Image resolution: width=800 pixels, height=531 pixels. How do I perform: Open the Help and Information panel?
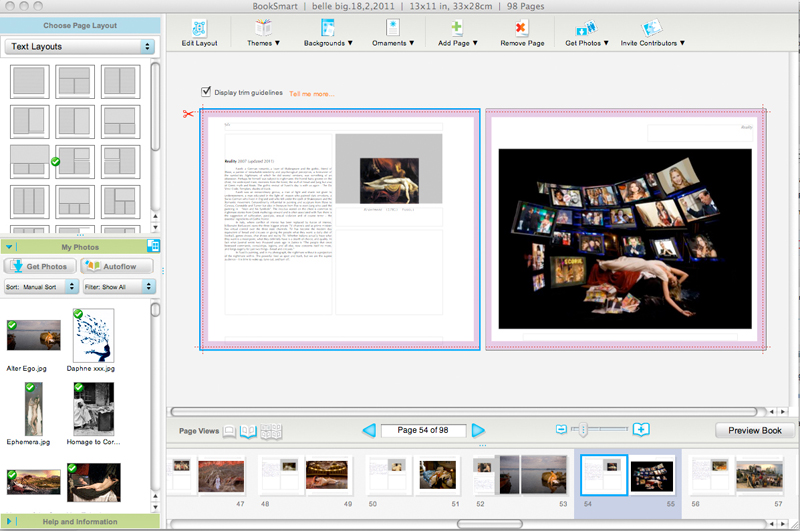(79, 521)
